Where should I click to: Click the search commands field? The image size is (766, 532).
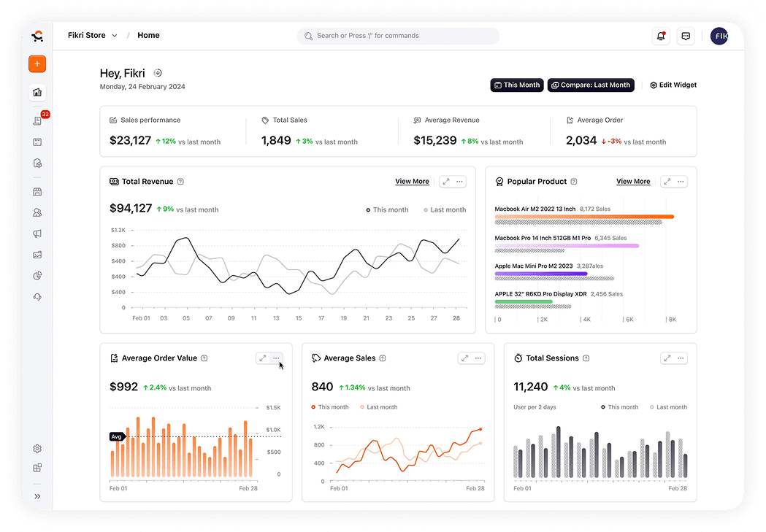click(398, 35)
